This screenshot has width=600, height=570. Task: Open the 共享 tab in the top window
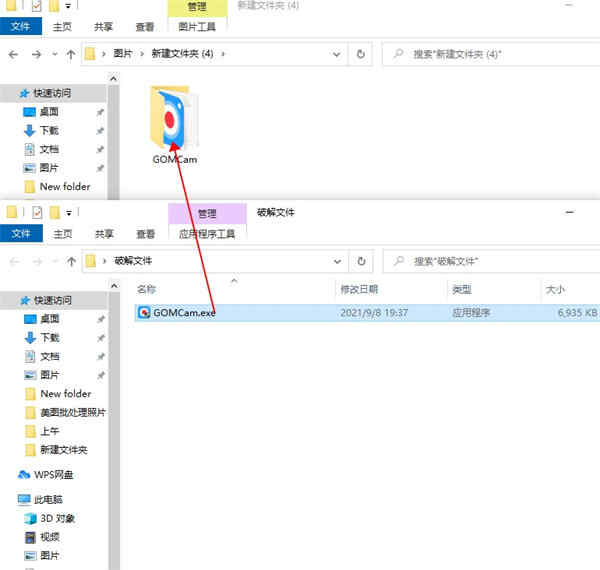coord(103,27)
